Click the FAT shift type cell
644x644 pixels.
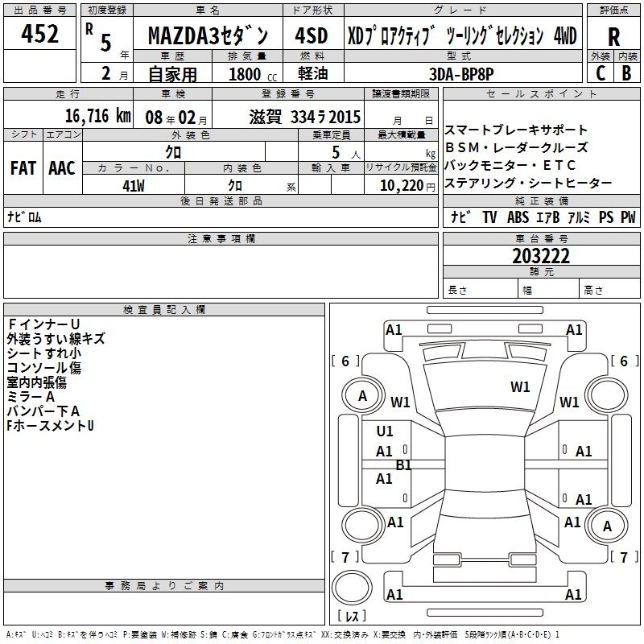[x=23, y=167]
